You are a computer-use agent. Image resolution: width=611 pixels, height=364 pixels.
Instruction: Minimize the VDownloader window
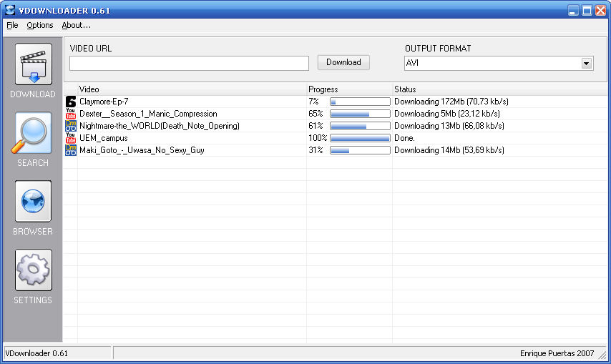(573, 11)
